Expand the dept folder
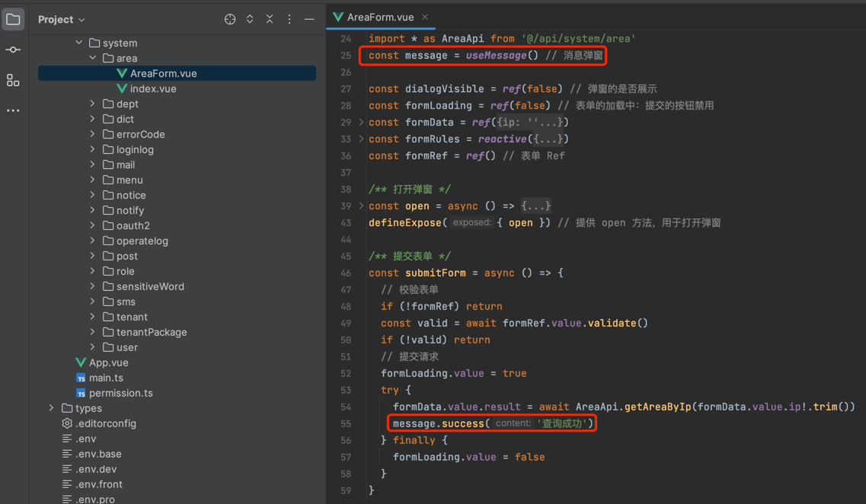 tap(93, 104)
